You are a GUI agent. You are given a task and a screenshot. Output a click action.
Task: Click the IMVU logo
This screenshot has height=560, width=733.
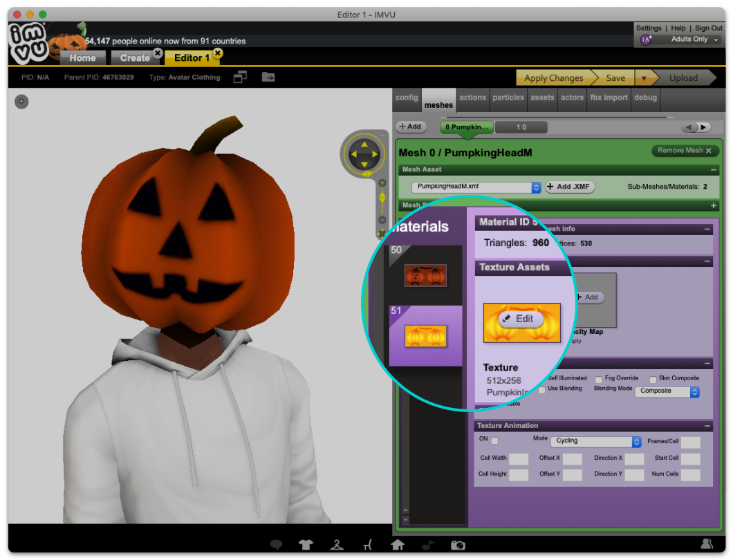[x=28, y=43]
